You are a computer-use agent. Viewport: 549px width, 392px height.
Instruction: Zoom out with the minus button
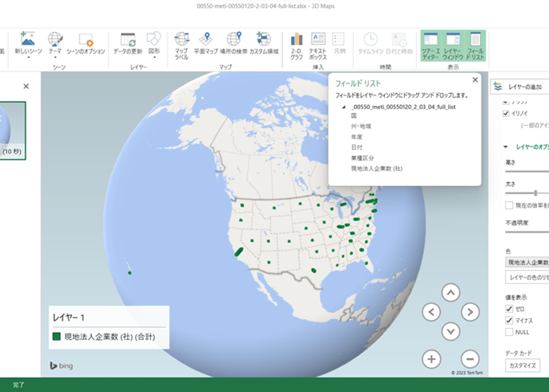pyautogui.click(x=470, y=359)
